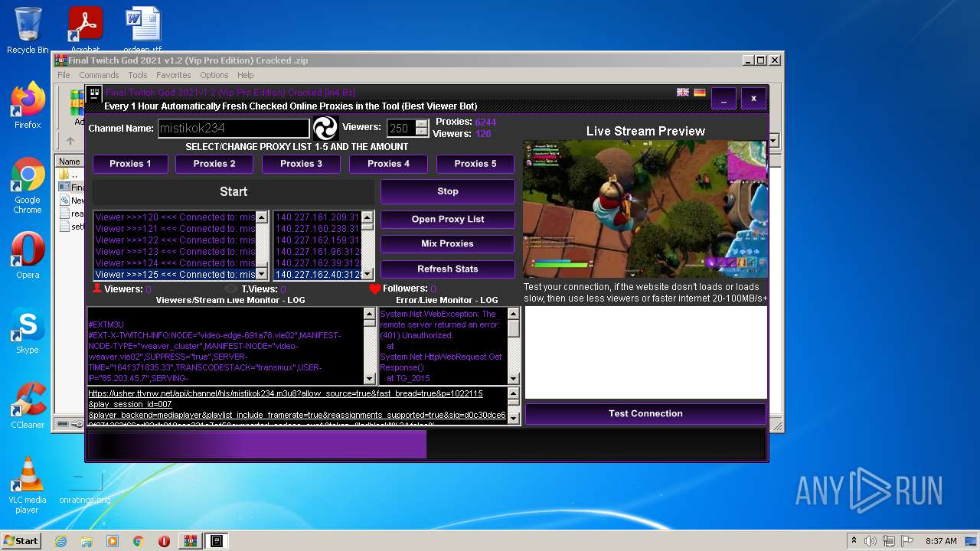Screen dimensions: 980x551
Task: Open Internet Explorer from the taskbar
Action: (61, 541)
